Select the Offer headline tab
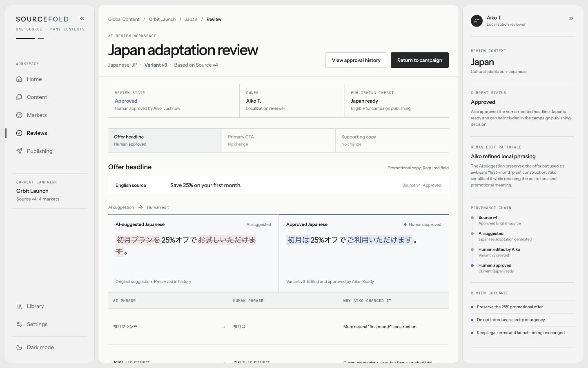Screen dimensions: 588x368 (x=165, y=141)
